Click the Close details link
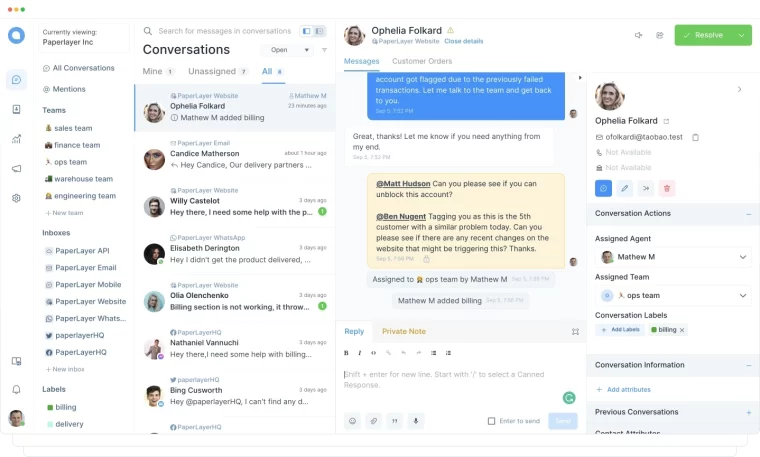Viewport: 760px width, 457px height. click(x=464, y=41)
